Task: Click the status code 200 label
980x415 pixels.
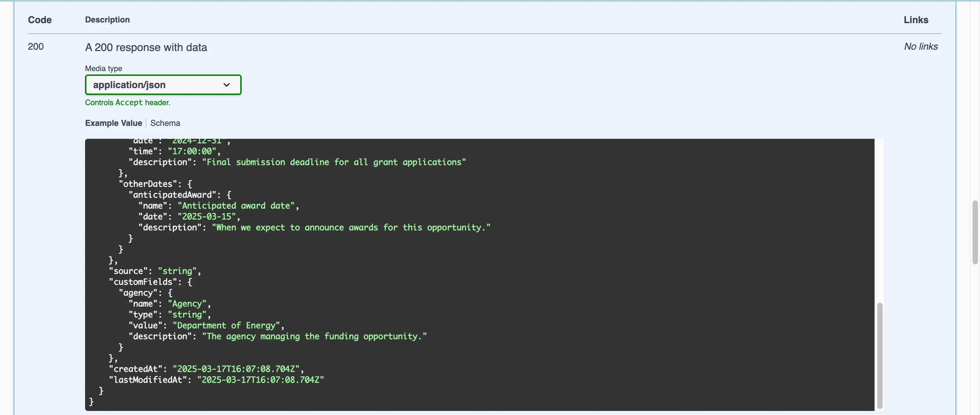Action: [35, 46]
